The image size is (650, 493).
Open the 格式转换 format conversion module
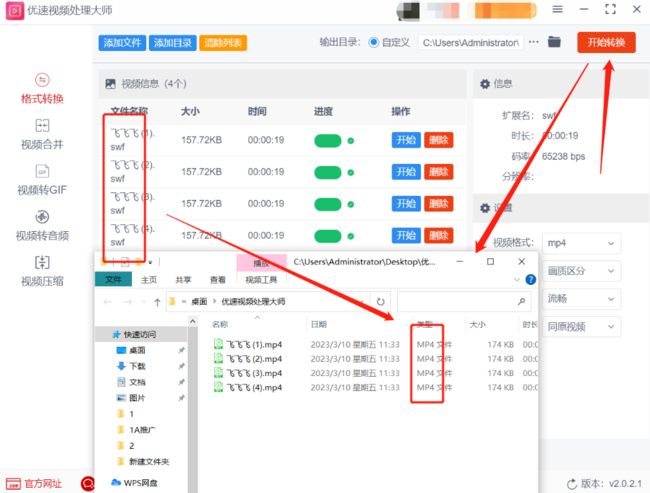pos(42,88)
